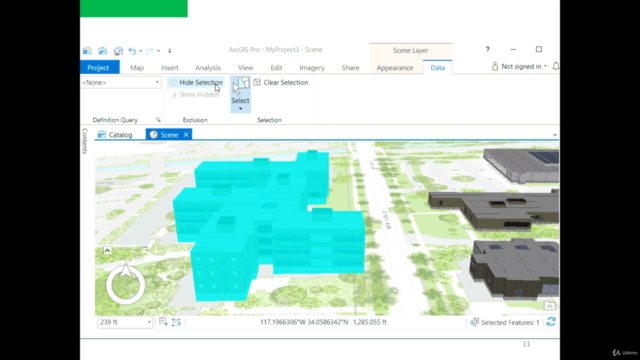640x360 pixels.
Task: Click the navigator compass north arrow
Action: click(126, 271)
